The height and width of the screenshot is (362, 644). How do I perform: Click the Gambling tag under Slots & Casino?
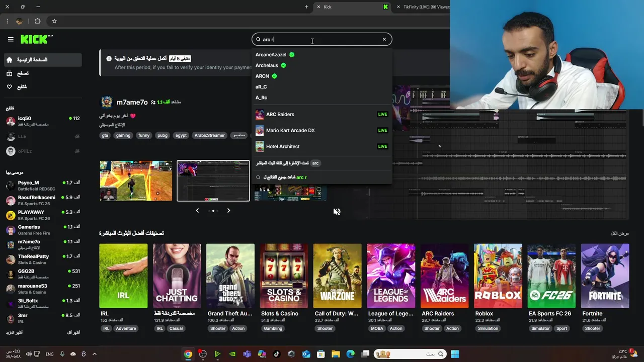pyautogui.click(x=273, y=328)
